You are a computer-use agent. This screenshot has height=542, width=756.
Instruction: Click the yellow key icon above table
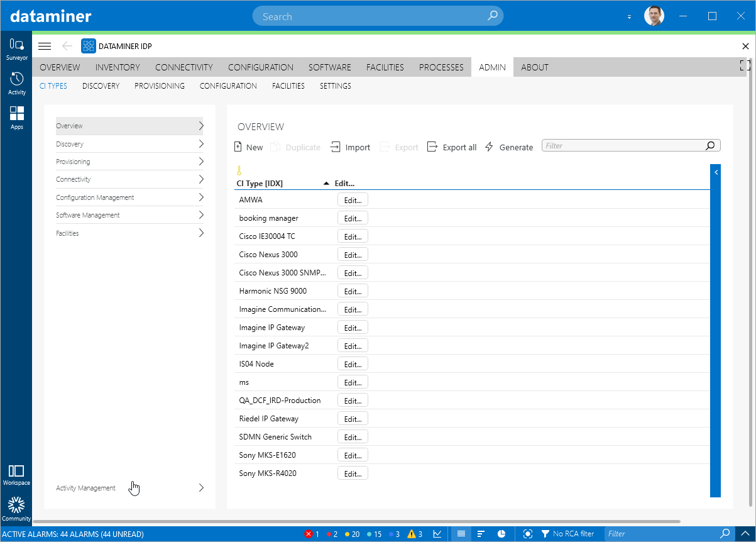(x=239, y=170)
